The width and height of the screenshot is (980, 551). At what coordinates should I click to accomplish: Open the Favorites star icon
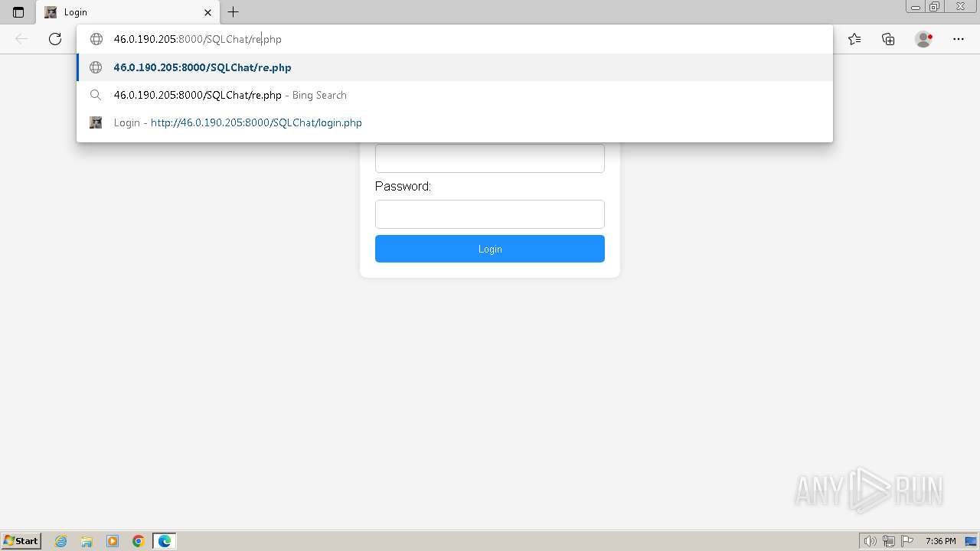click(x=854, y=39)
